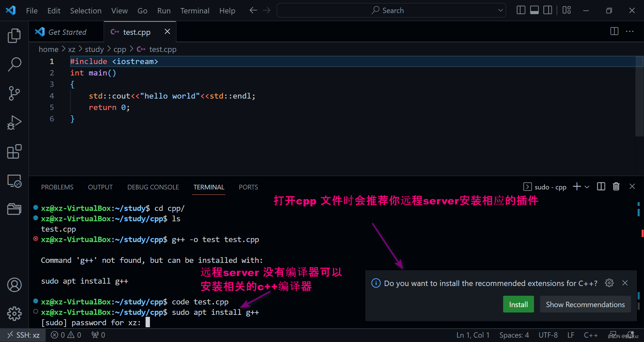
Task: Open remote window via SSH: xz indicator
Action: coord(23,335)
